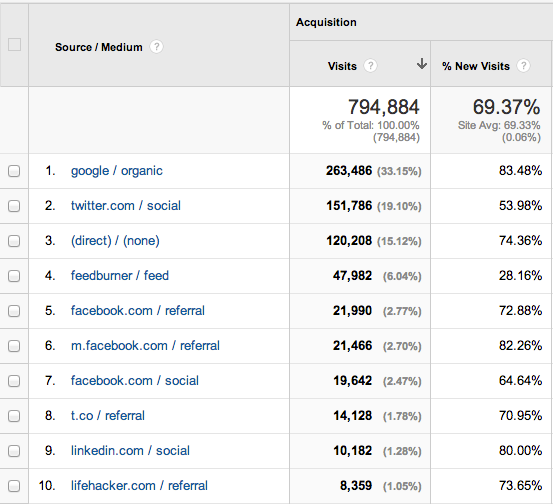
Task: Click the 73.65% new visits cell
Action: coord(520,486)
